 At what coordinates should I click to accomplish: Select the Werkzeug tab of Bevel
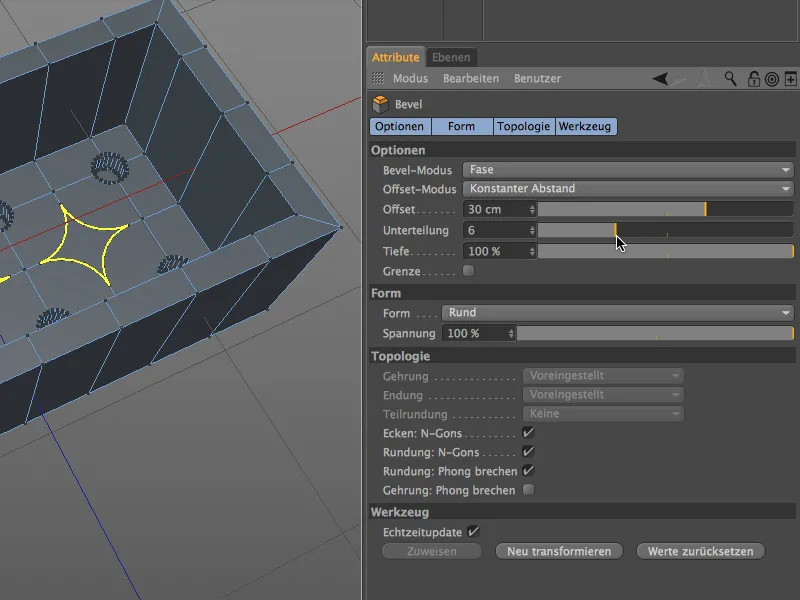[x=585, y=127]
